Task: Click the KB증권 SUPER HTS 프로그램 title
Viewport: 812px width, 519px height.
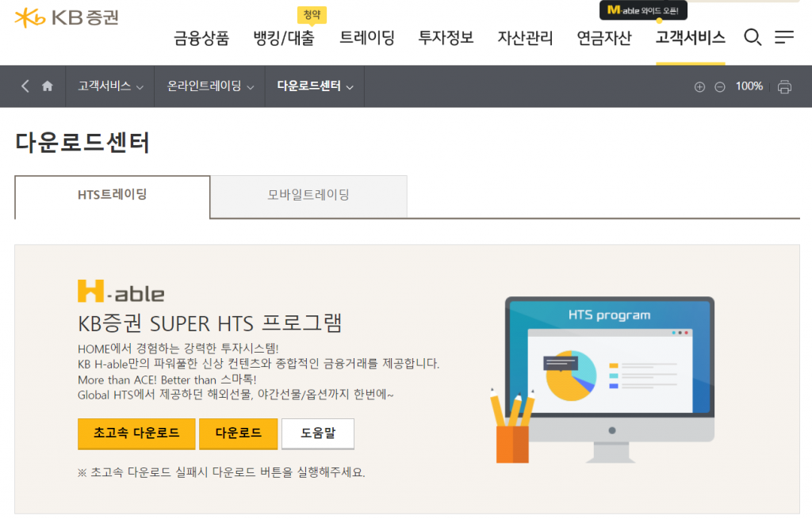Action: tap(209, 323)
